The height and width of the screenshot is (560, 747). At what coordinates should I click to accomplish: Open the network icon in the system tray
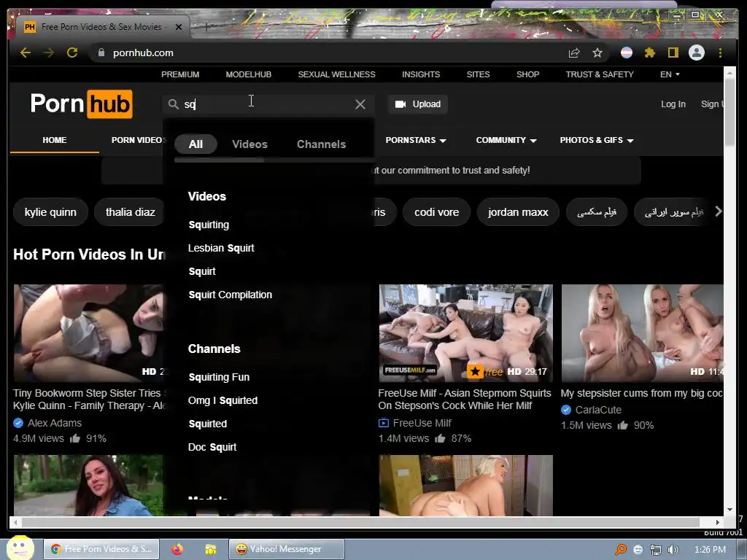pyautogui.click(x=656, y=550)
